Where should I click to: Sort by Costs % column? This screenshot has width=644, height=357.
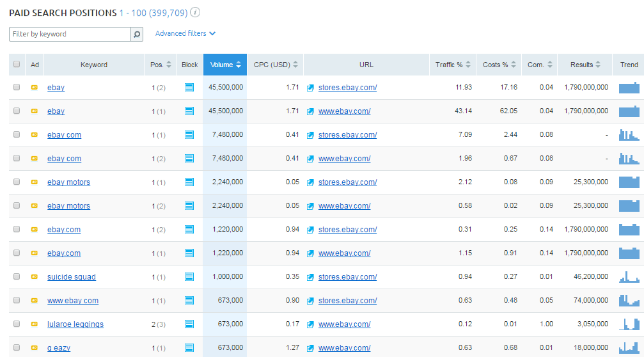(x=499, y=65)
